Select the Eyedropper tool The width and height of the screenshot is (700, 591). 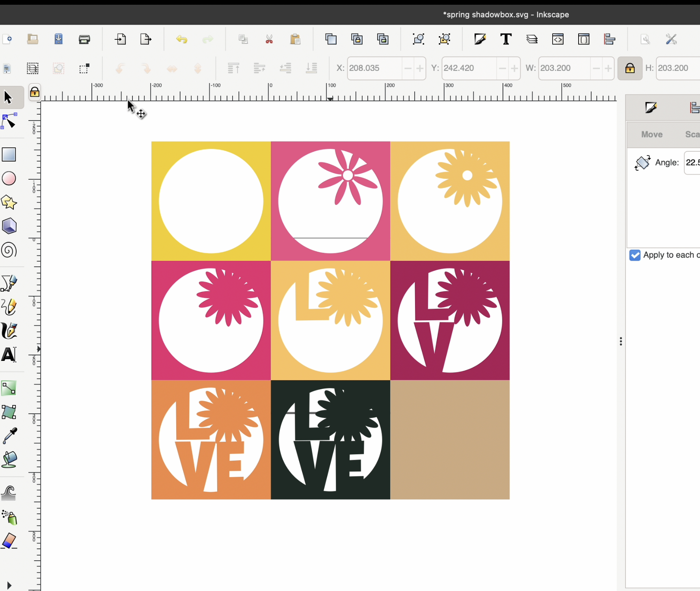9,436
